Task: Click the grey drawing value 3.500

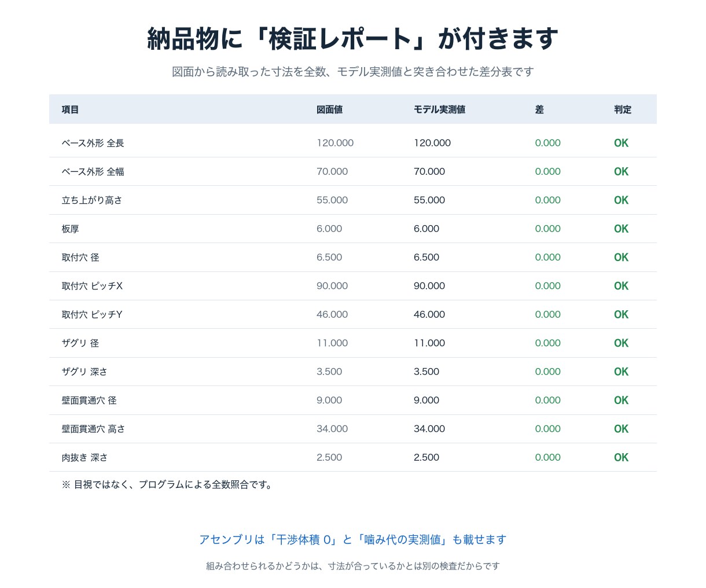Action: click(329, 372)
